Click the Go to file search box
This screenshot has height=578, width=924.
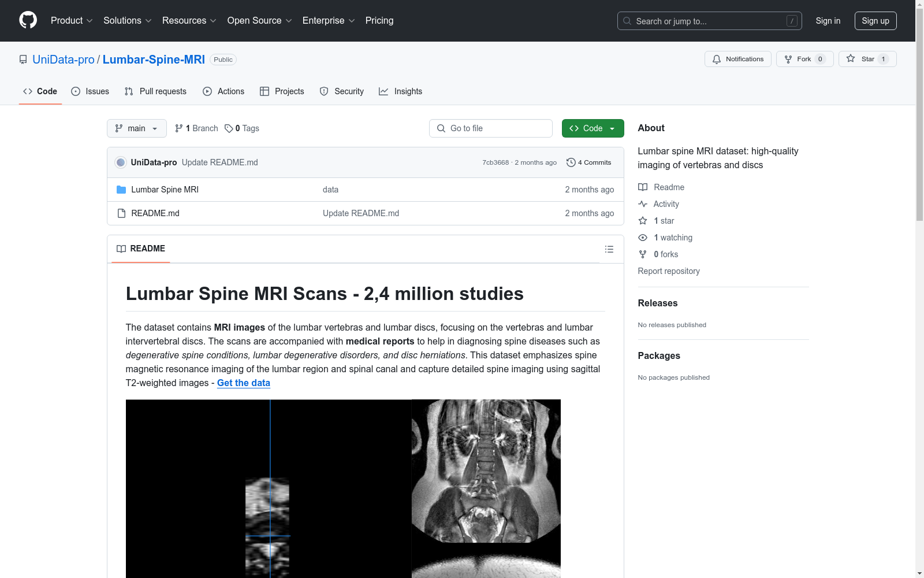tap(491, 128)
